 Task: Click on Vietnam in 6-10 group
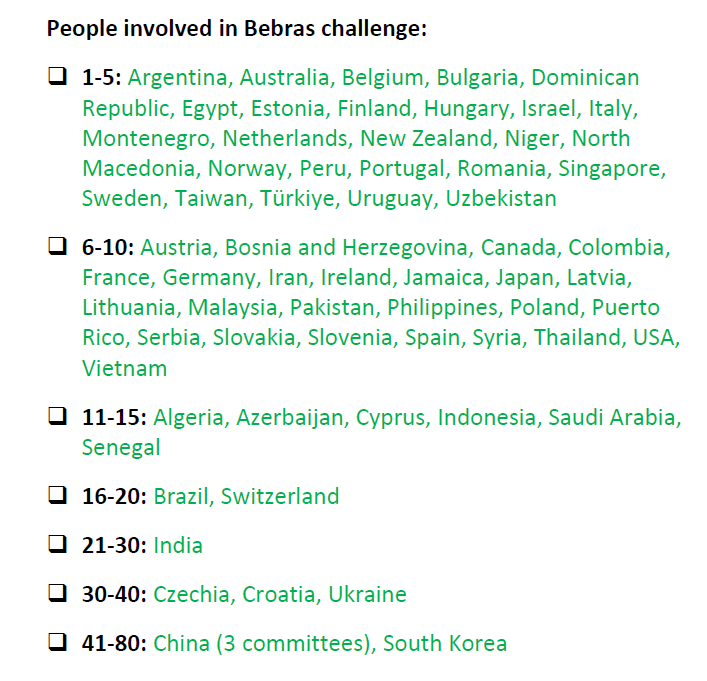[124, 368]
